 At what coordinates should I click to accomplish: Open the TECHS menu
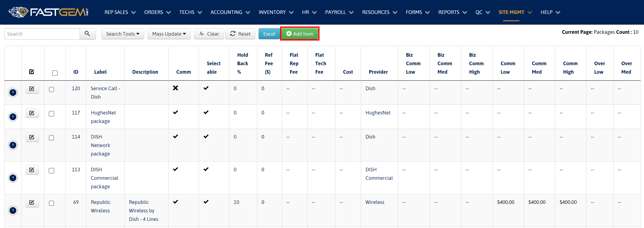click(x=191, y=12)
